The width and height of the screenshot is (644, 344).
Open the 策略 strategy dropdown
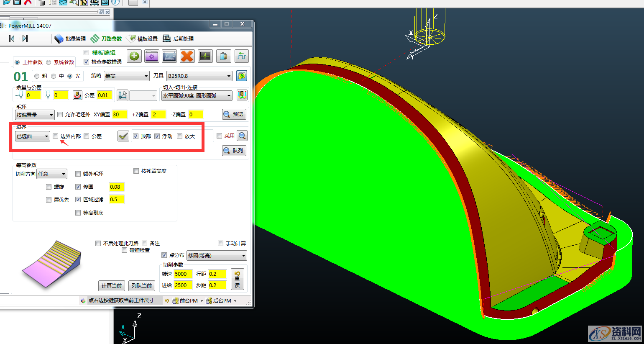click(x=126, y=76)
